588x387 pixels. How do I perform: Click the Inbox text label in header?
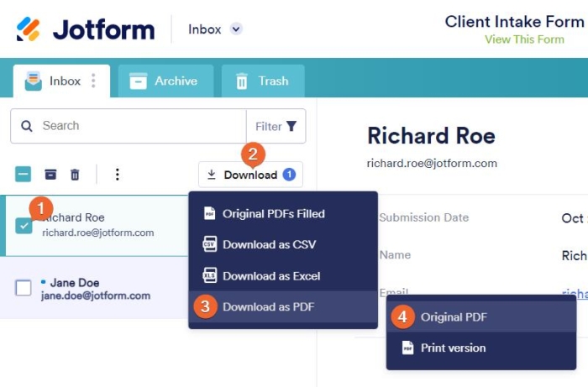tap(205, 29)
